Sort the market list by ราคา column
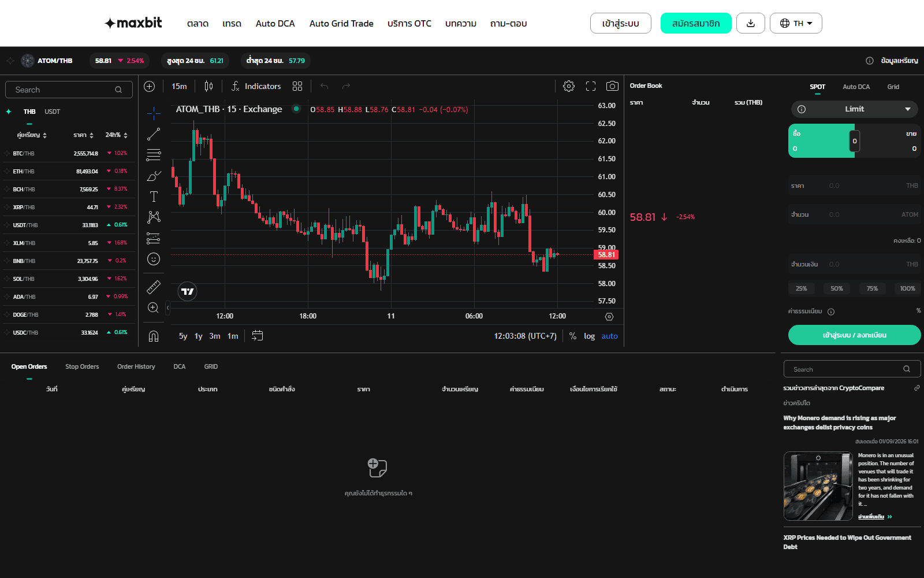The width and height of the screenshot is (924, 578). (84, 135)
